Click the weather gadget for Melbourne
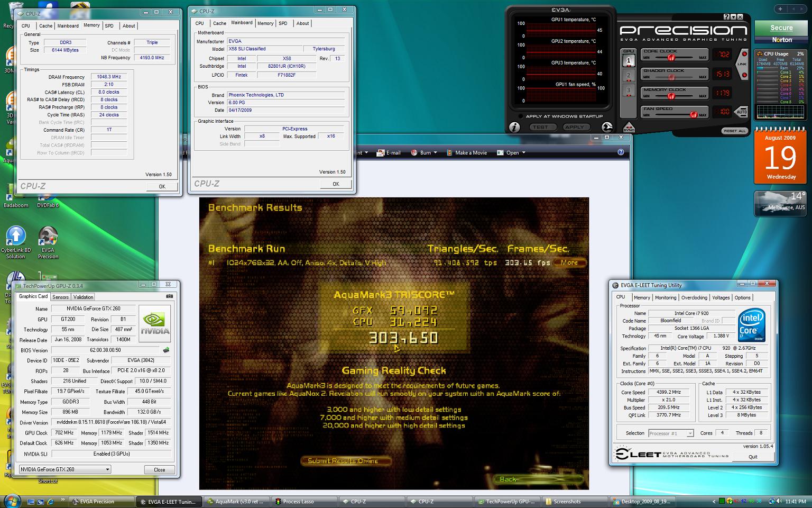Screen dimensions: 812x508 (780, 203)
